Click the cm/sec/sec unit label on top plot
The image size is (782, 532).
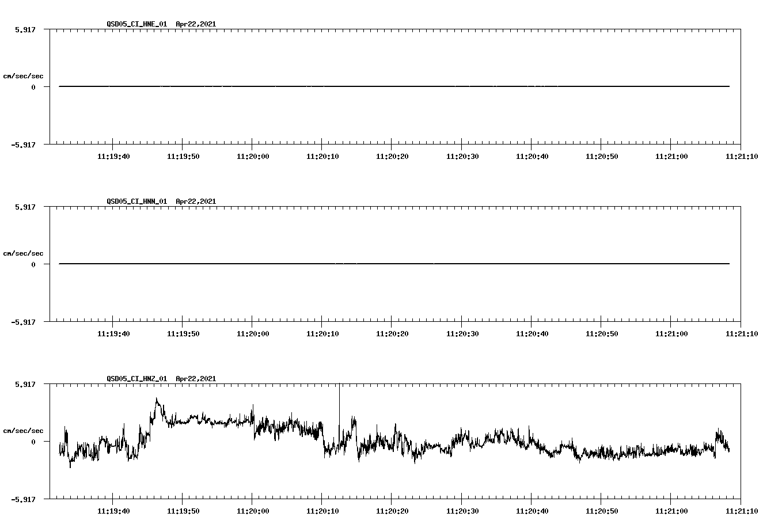24,75
